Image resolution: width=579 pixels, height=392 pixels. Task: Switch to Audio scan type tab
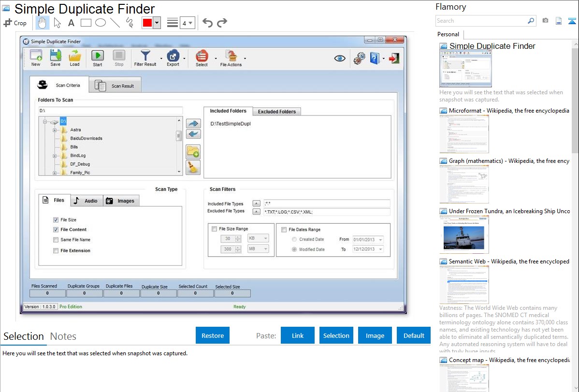point(87,201)
